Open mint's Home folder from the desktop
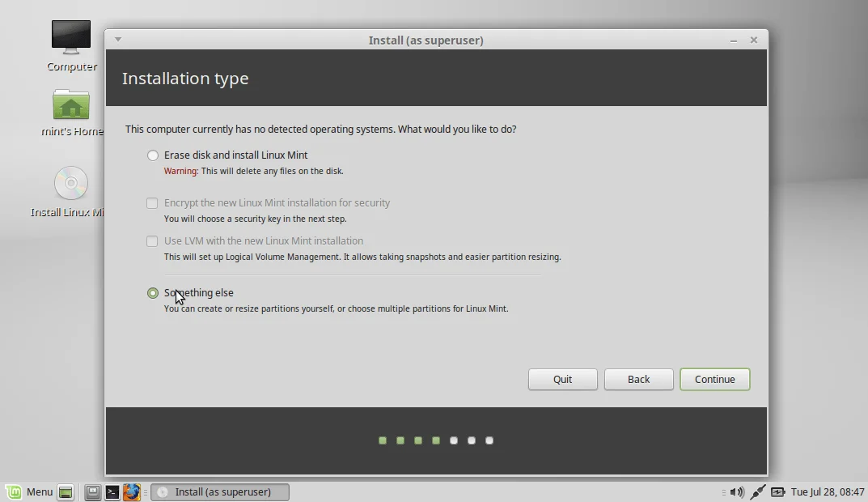 click(71, 105)
